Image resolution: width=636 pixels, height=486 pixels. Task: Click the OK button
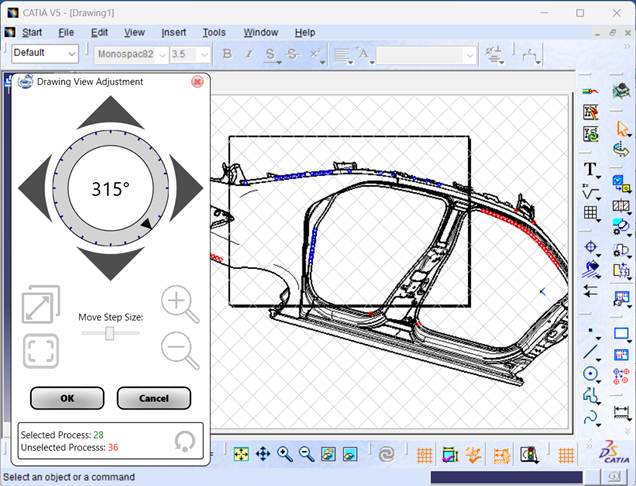pyautogui.click(x=67, y=398)
